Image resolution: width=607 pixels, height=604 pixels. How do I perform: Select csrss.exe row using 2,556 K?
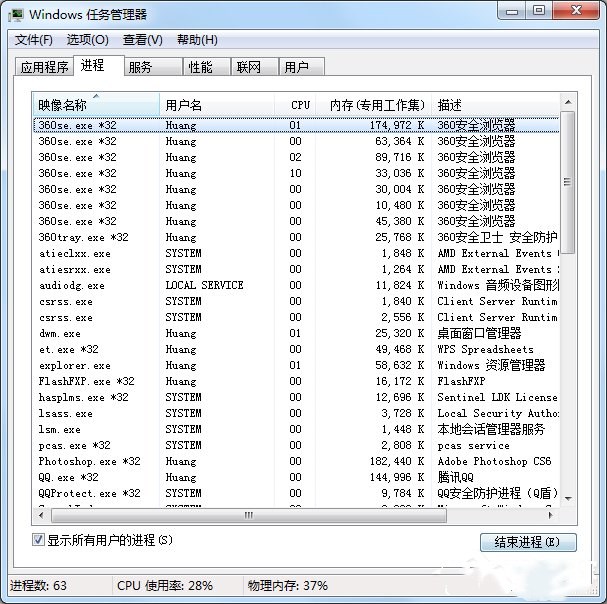coord(296,317)
